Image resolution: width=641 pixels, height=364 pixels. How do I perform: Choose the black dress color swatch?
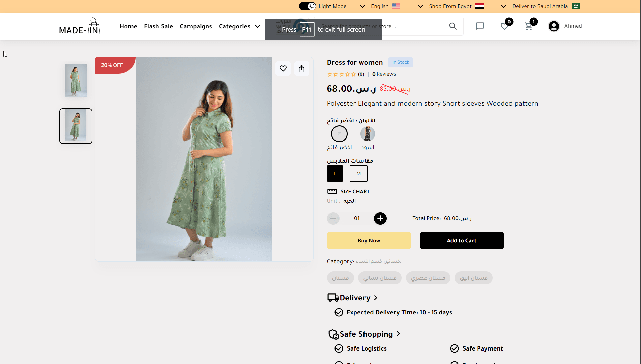point(368,134)
